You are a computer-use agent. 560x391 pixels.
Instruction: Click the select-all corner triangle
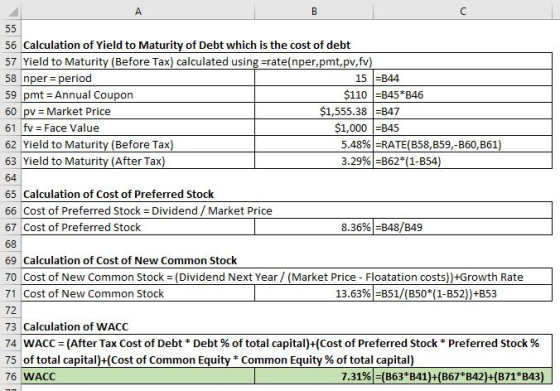click(x=13, y=12)
